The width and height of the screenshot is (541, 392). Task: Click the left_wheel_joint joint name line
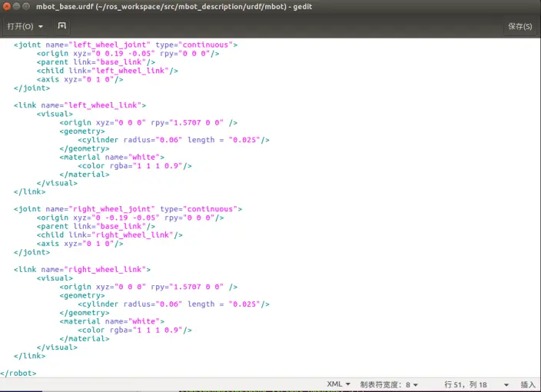tap(125, 45)
